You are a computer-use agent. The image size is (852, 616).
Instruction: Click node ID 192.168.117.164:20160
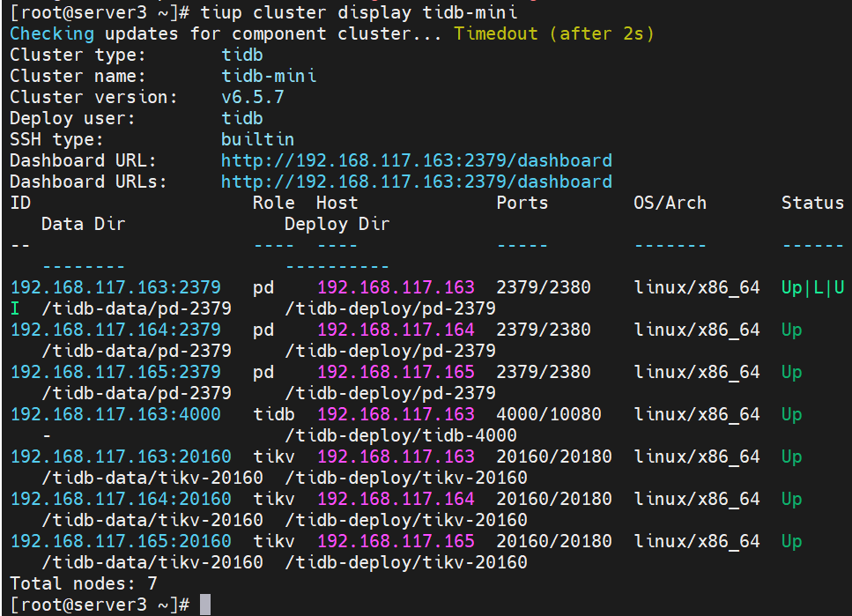[121, 499]
